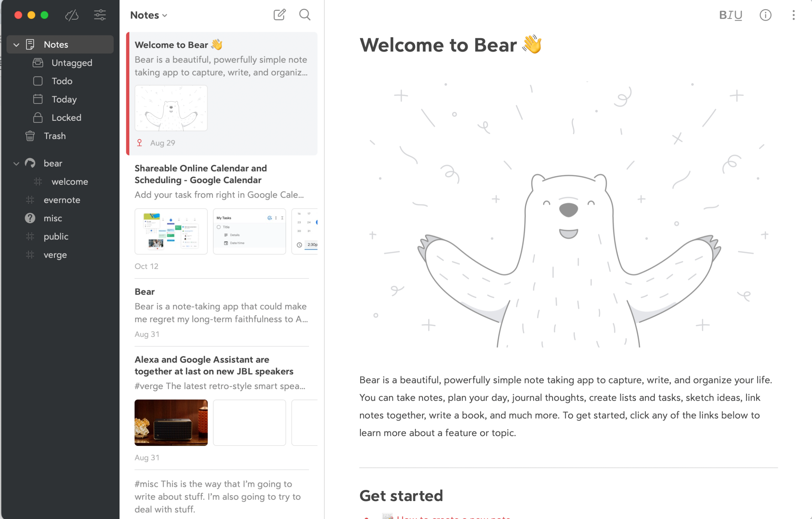Image resolution: width=812 pixels, height=519 pixels.
Task: Select Today in the sidebar
Action: click(x=64, y=99)
